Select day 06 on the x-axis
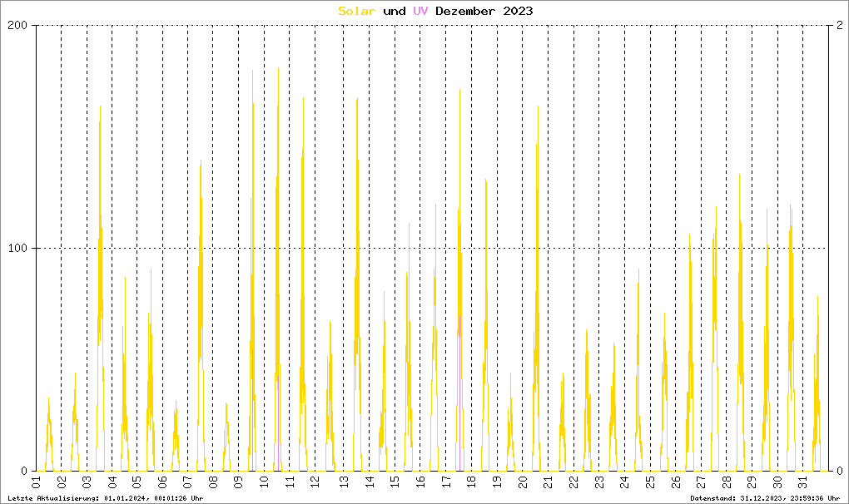Screen dimensions: 849x504 (x=163, y=483)
